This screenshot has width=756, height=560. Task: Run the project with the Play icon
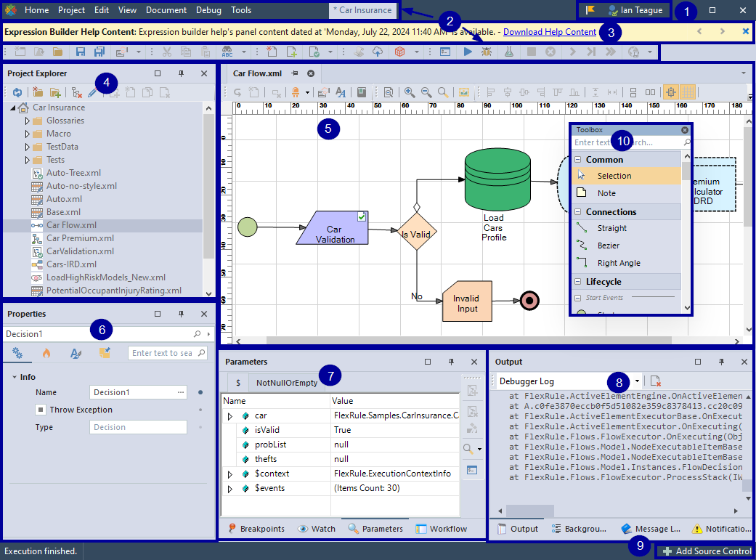468,52
